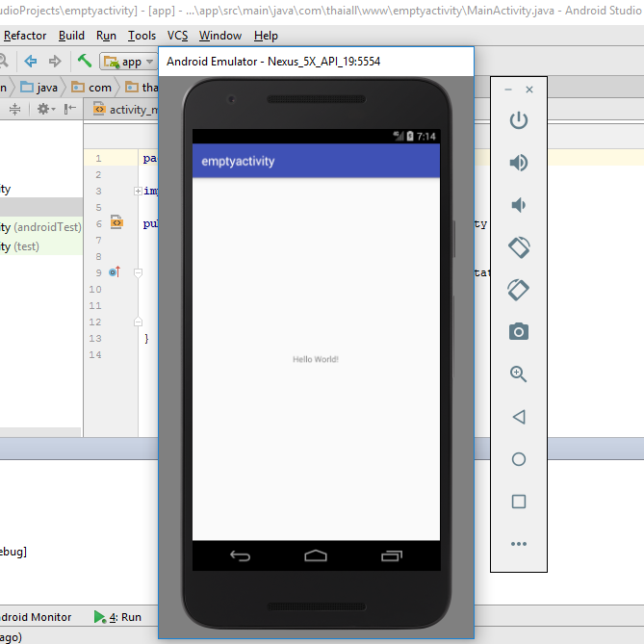The height and width of the screenshot is (644, 644).
Task: Click the emulator status bar clock 7:14
Action: (425, 137)
